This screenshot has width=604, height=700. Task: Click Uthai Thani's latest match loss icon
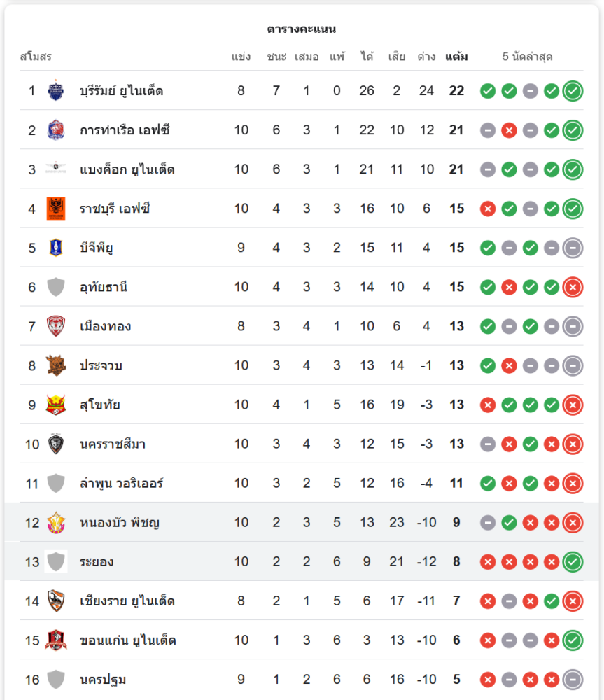click(573, 287)
